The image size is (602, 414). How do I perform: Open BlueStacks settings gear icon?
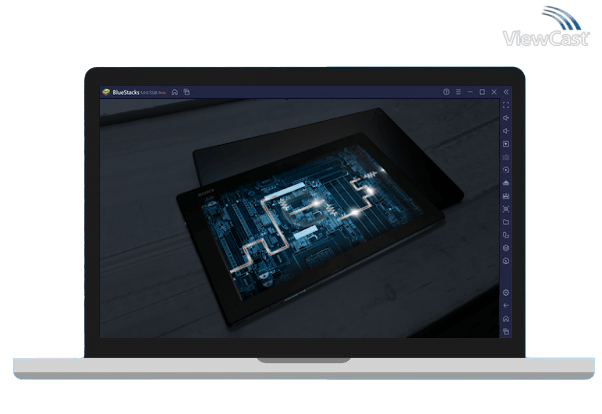[x=506, y=292]
